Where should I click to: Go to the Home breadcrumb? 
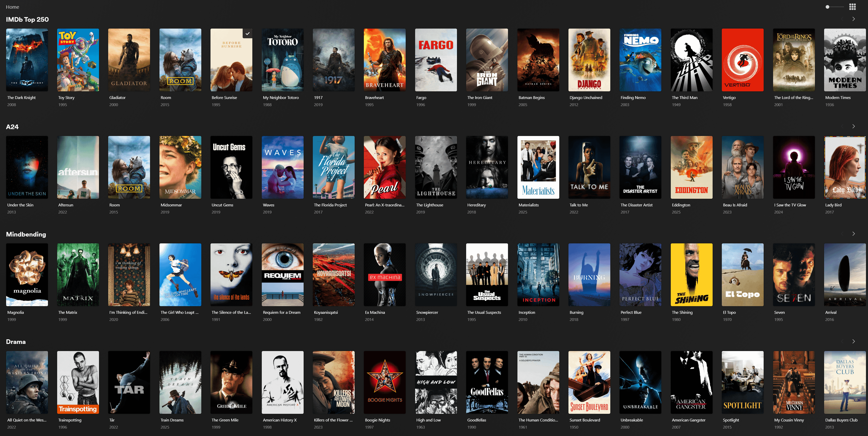pos(13,7)
